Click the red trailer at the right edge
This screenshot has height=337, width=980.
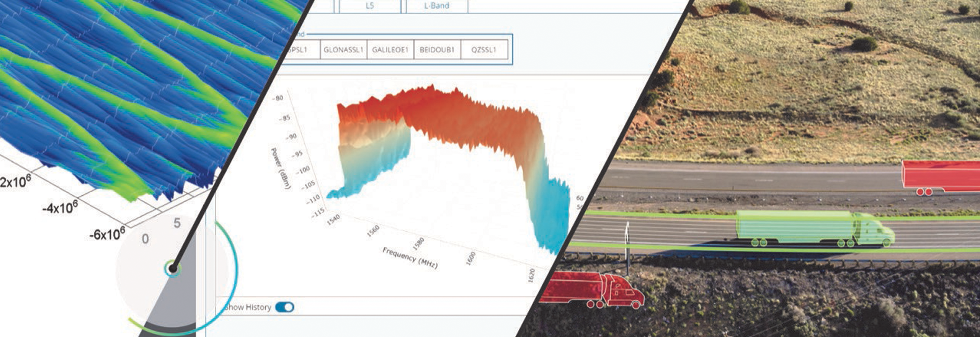pyautogui.click(x=941, y=177)
